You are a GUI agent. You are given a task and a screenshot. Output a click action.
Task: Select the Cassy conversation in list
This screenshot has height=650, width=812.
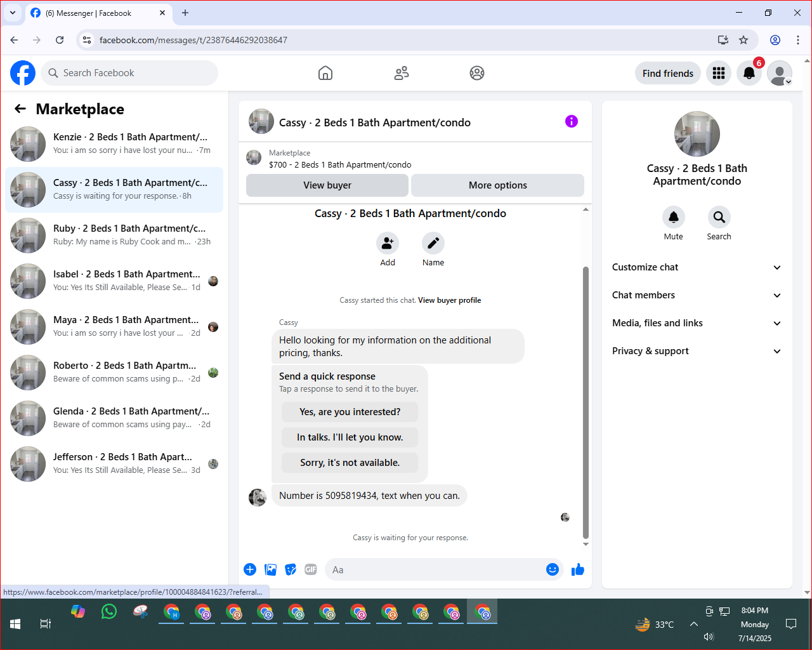(x=114, y=190)
